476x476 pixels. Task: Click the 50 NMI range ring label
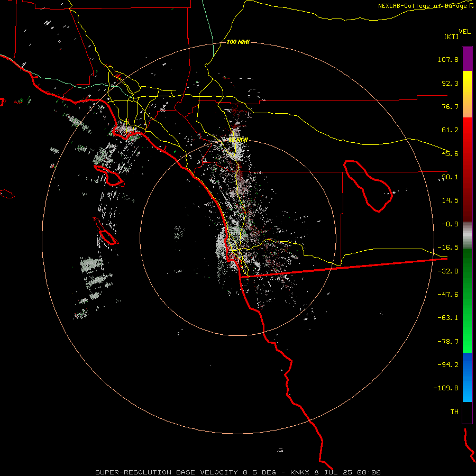pyautogui.click(x=238, y=140)
